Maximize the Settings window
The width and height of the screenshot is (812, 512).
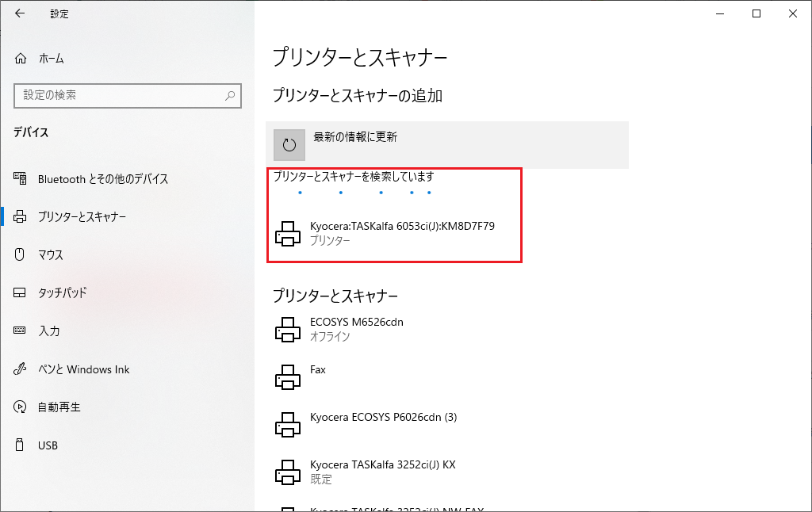(x=756, y=13)
